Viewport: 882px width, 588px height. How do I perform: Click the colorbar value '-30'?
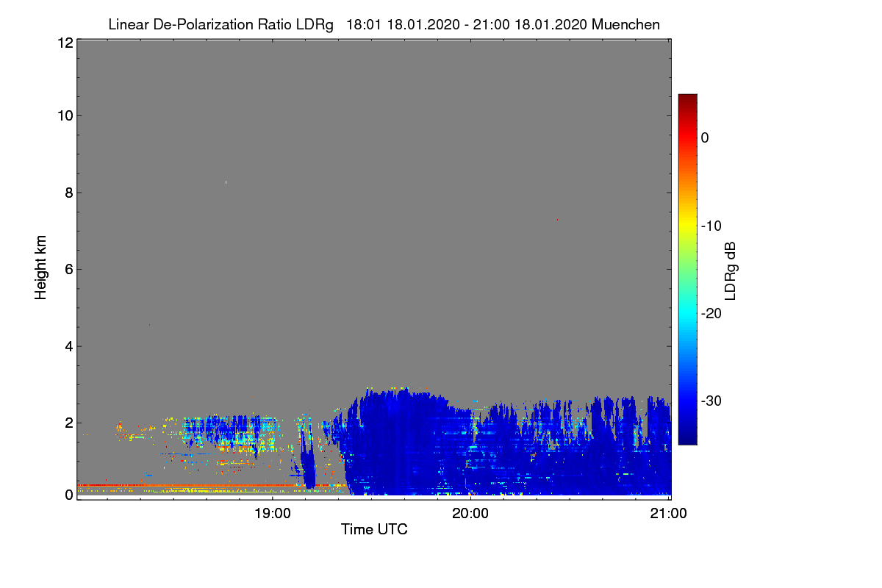point(710,401)
